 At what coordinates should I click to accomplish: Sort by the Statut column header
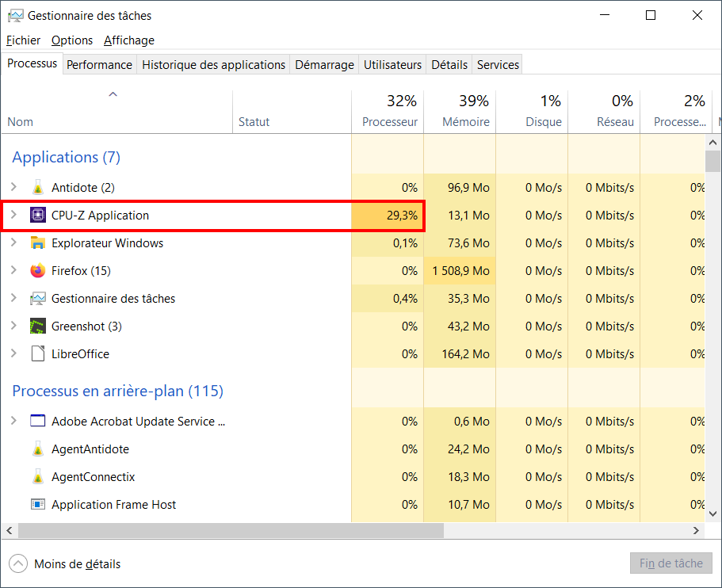click(x=292, y=112)
